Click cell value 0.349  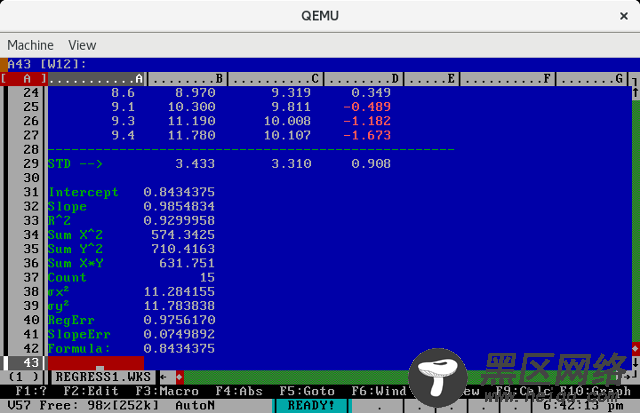point(371,93)
